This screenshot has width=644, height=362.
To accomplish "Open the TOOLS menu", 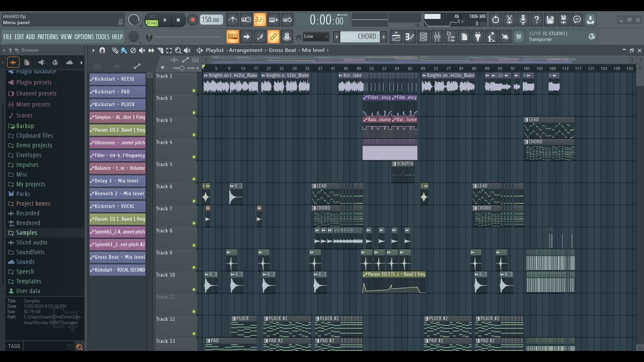I will click(x=103, y=37).
